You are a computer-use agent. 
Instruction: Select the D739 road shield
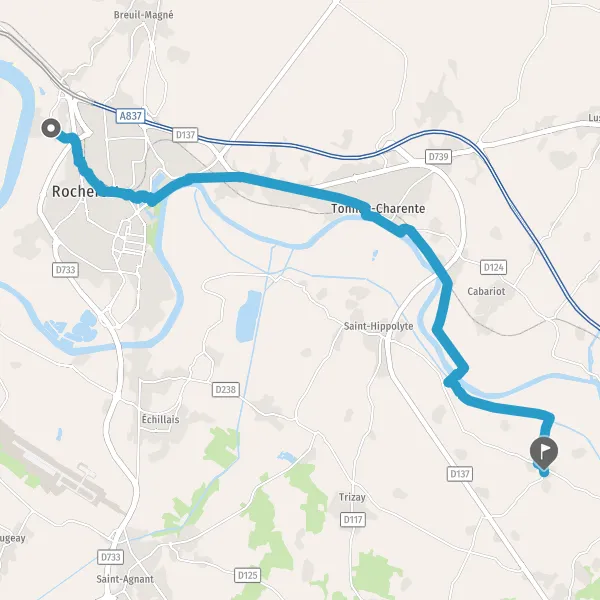coord(439,157)
